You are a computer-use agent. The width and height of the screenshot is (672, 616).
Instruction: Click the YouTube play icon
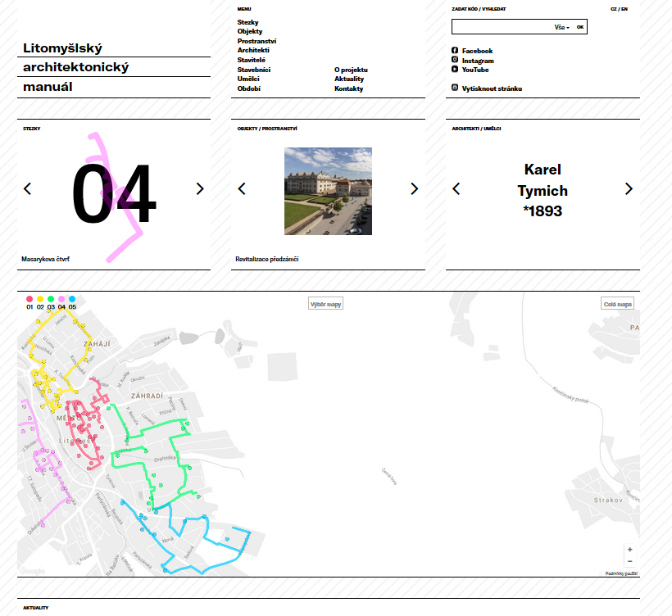(455, 70)
